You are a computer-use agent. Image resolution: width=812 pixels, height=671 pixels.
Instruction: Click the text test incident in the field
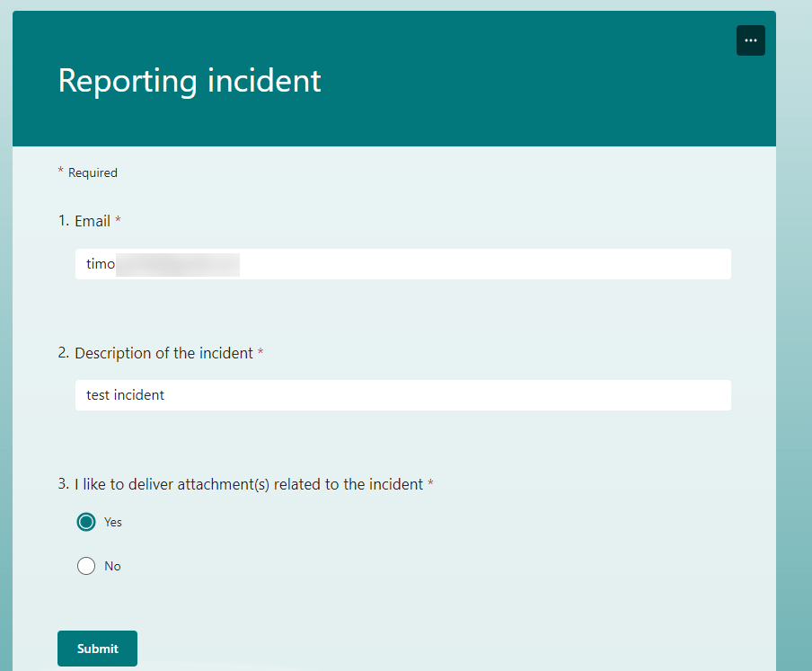125,395
